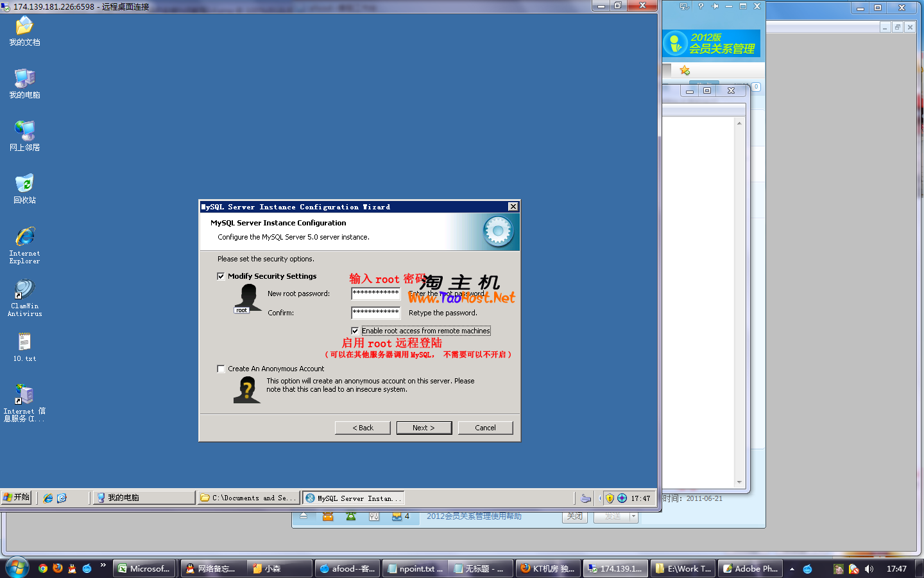Switch to the afood--客... taskbar button
The height and width of the screenshot is (578, 924).
pyautogui.click(x=347, y=568)
